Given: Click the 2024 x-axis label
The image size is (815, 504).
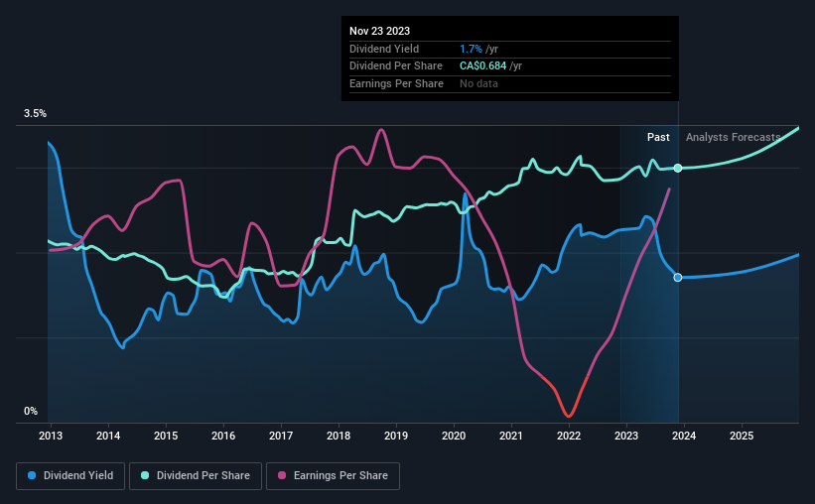Looking at the screenshot, I should coord(684,436).
